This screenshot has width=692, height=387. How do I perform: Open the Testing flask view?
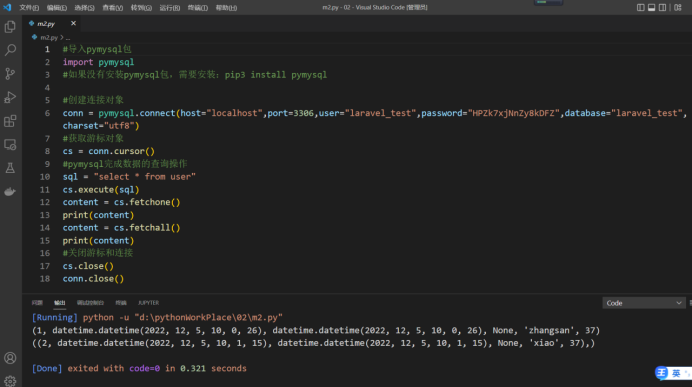(x=10, y=168)
